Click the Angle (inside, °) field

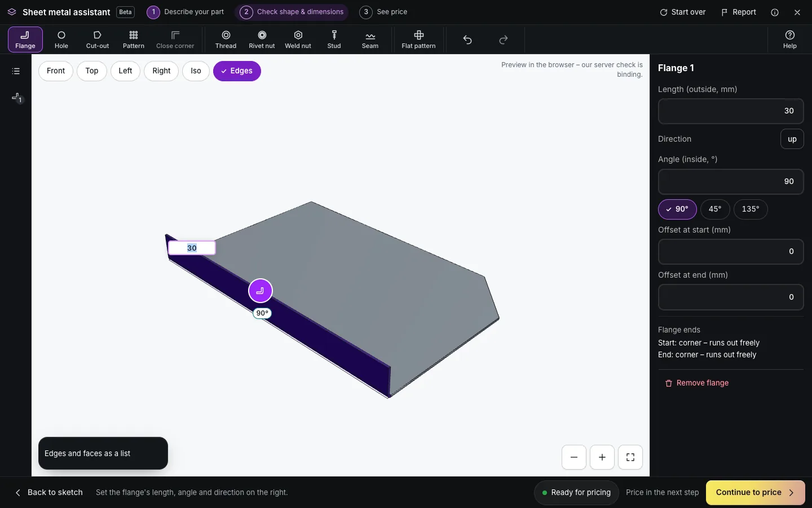click(731, 182)
